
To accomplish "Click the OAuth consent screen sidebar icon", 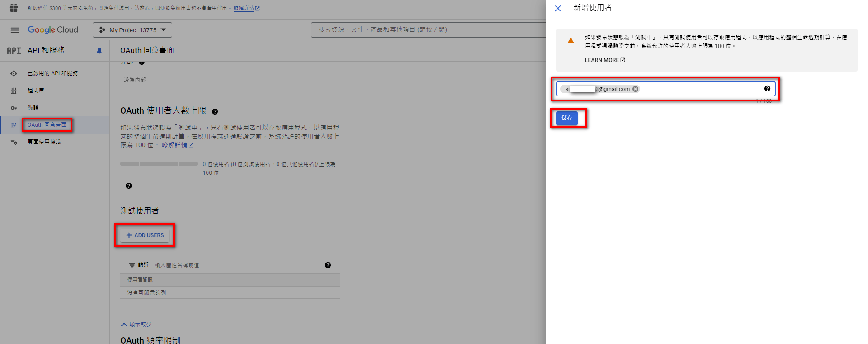I will coord(14,125).
